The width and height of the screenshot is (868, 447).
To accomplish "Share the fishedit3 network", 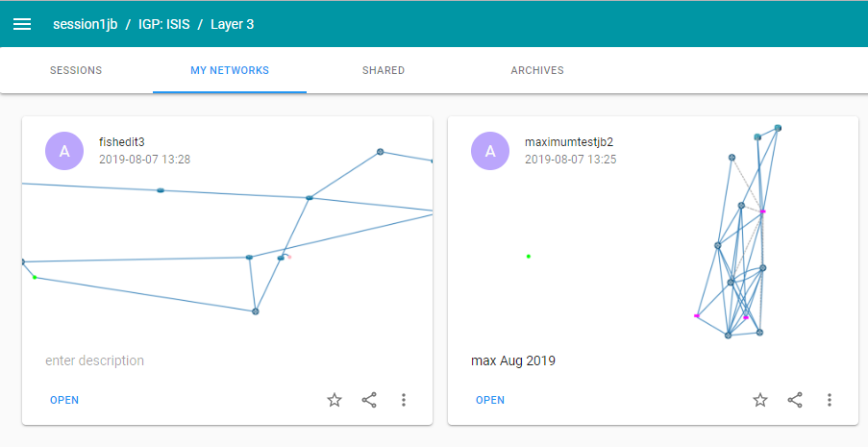I will point(369,400).
